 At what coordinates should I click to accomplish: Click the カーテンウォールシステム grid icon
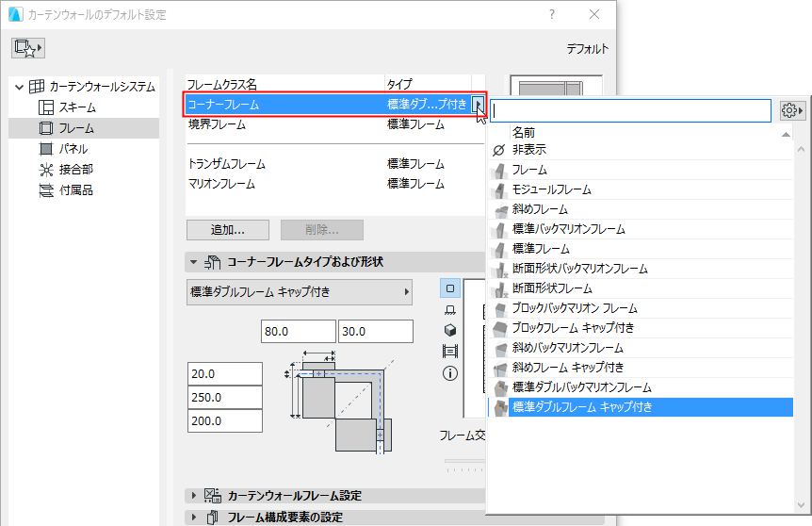pyautogui.click(x=36, y=87)
